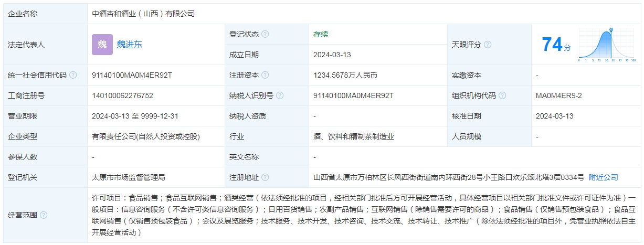
Task: Show info for 纳税人识别号 help icon
Action: click(280, 95)
